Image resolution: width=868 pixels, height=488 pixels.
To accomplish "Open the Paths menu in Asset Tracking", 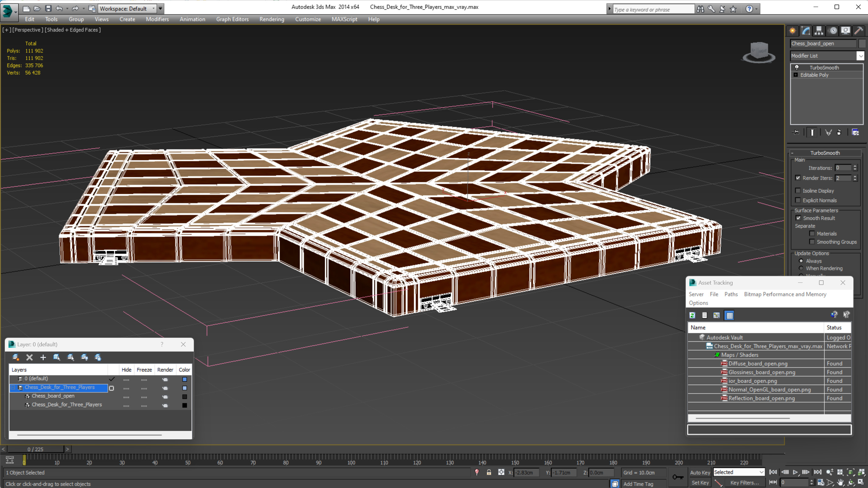I will pos(731,294).
